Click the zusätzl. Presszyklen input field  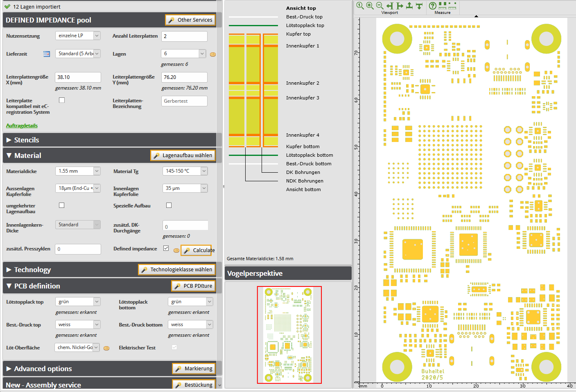(x=78, y=249)
